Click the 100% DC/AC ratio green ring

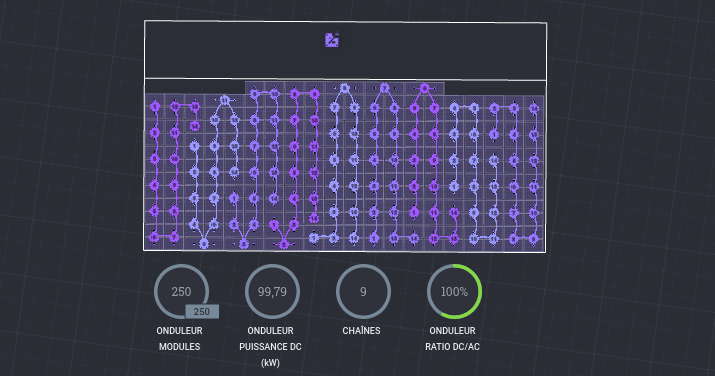coord(454,291)
